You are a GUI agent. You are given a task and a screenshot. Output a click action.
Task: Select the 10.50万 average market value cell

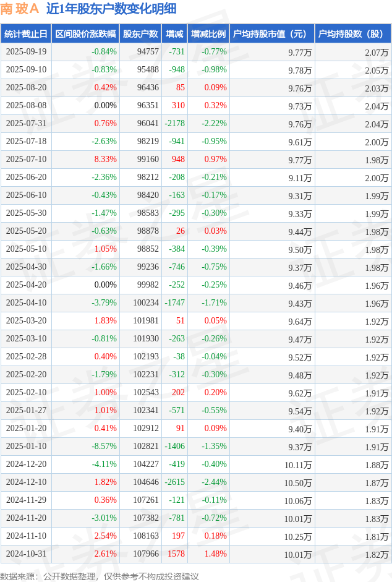click(298, 482)
